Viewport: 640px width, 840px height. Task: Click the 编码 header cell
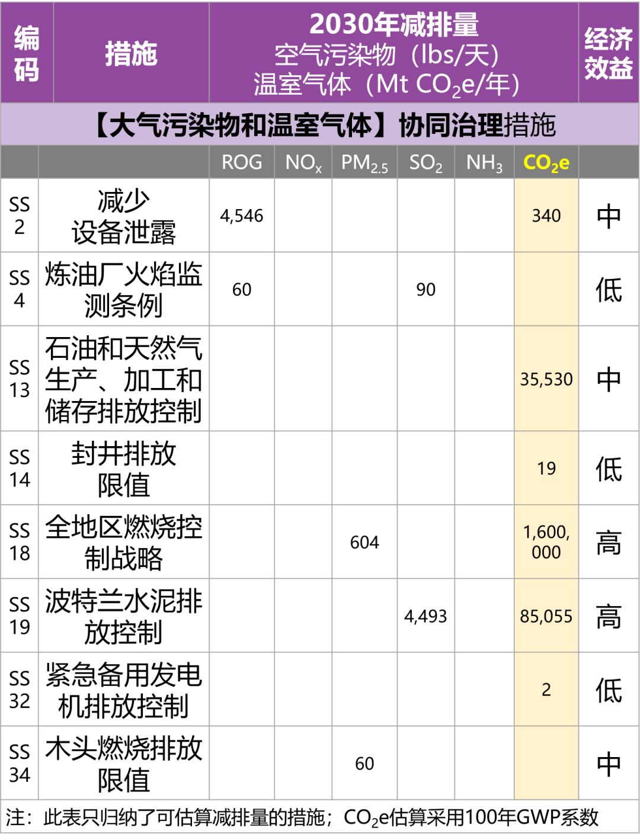point(27,53)
